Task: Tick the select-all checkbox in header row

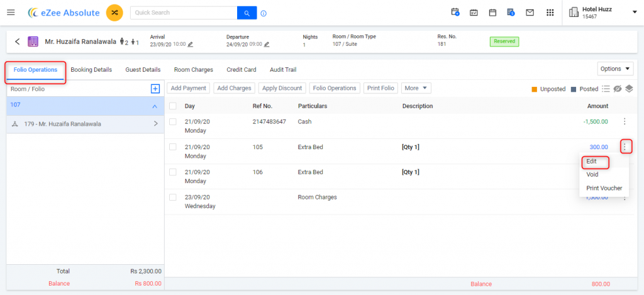Action: pos(173,106)
